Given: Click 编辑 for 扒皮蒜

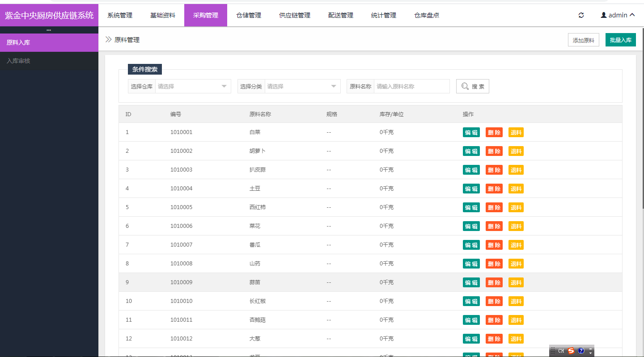Looking at the screenshot, I should click(x=471, y=170).
